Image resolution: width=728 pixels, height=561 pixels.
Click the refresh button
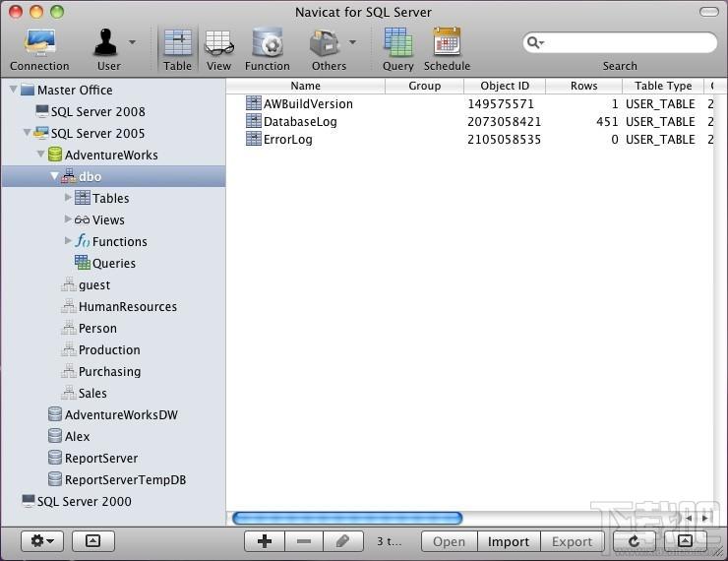pos(634,541)
